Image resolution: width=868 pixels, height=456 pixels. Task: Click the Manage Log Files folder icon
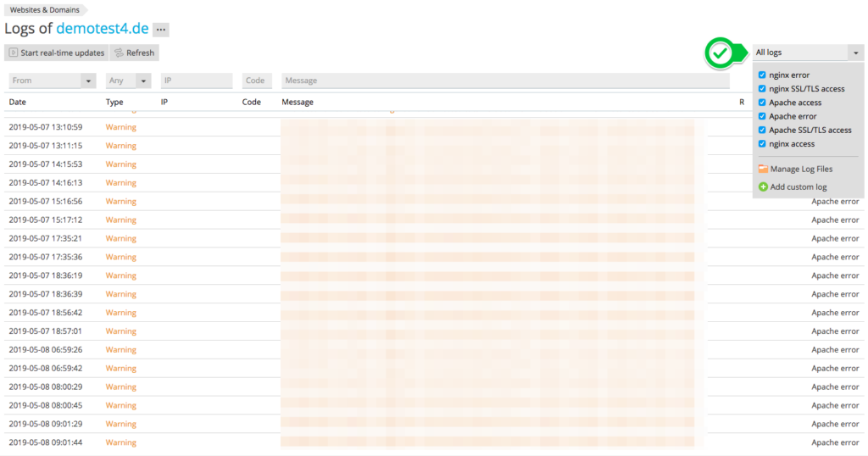763,169
